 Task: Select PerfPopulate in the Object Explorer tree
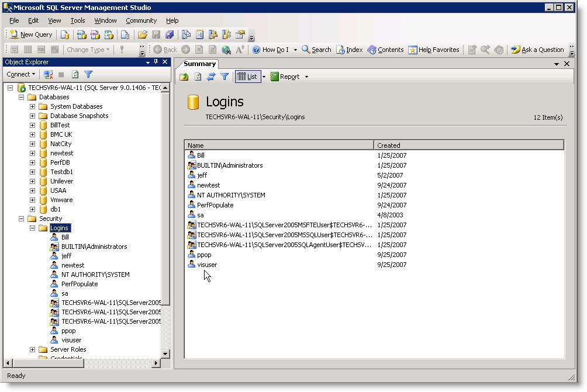point(80,285)
